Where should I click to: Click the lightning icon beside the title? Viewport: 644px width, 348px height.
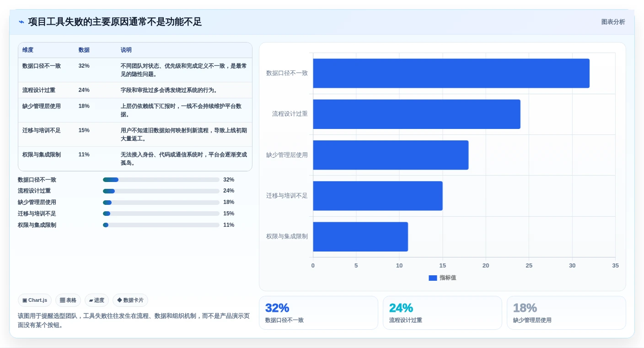21,22
